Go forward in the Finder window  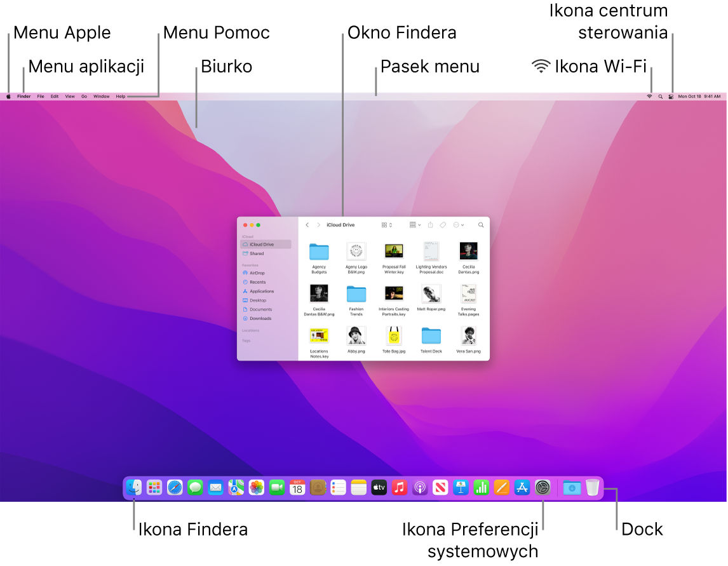click(x=318, y=225)
